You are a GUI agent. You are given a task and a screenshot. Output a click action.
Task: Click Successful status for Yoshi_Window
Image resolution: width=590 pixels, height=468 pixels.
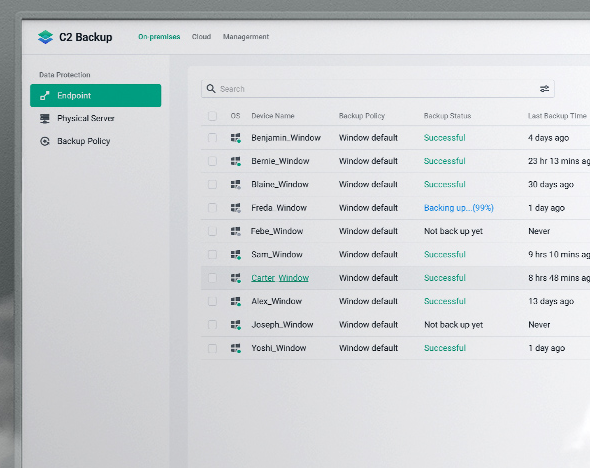click(x=445, y=348)
